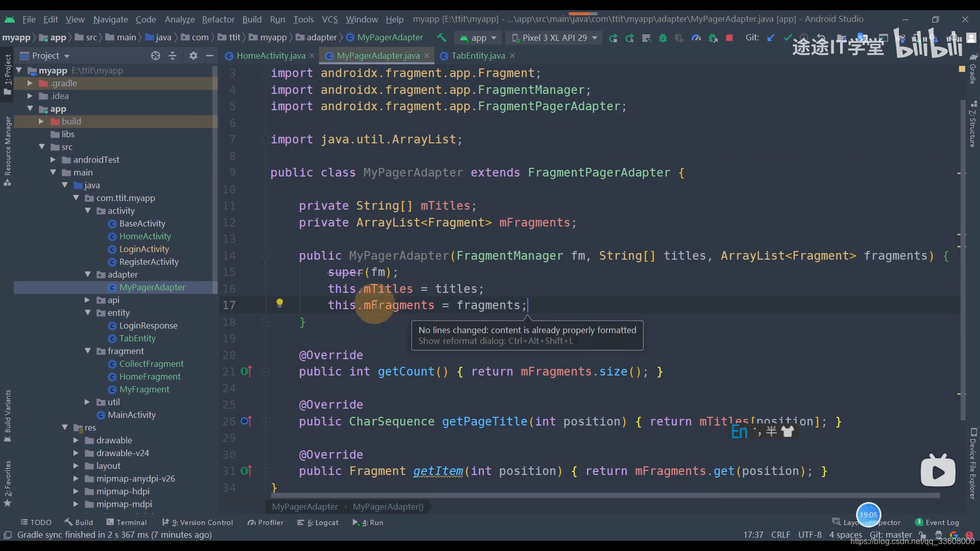
Task: Open the Logcat tool window
Action: point(317,522)
